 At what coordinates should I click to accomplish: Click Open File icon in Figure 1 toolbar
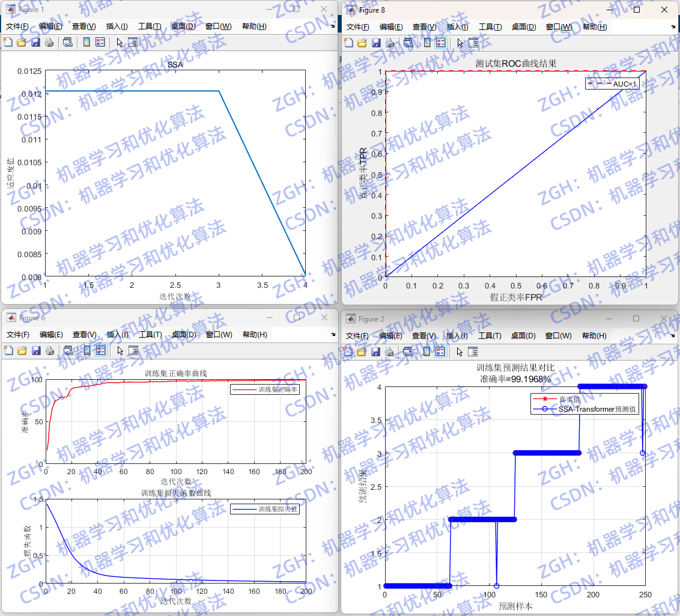point(21,42)
